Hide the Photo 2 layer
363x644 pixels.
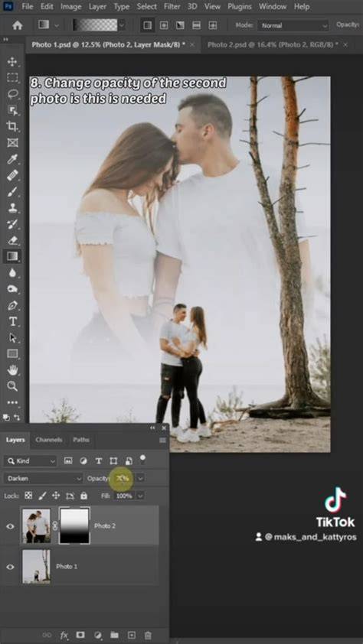click(x=10, y=526)
